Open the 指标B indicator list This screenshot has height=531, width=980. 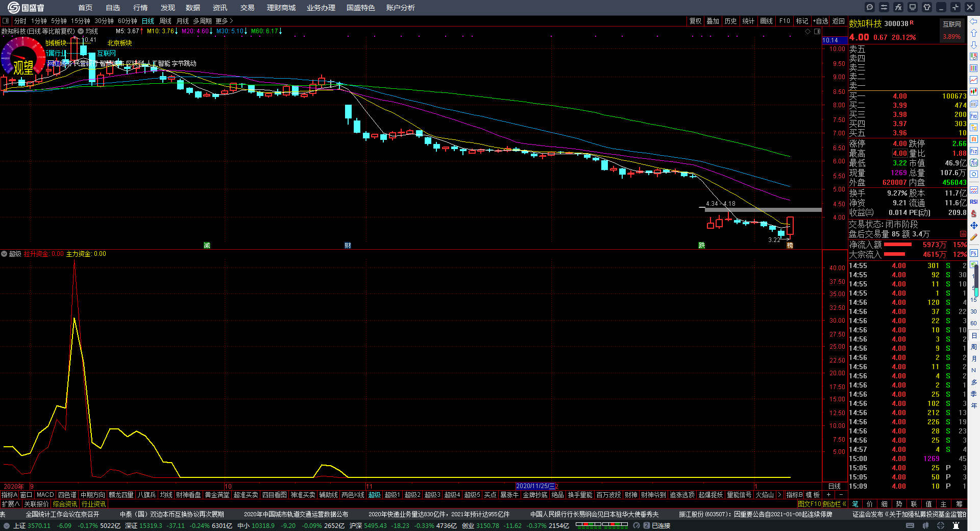[x=794, y=495]
